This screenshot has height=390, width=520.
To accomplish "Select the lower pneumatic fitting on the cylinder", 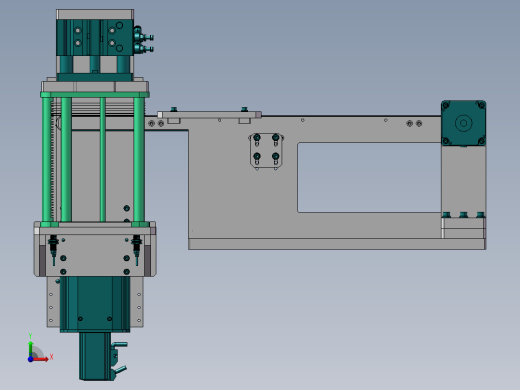I will click(143, 48).
